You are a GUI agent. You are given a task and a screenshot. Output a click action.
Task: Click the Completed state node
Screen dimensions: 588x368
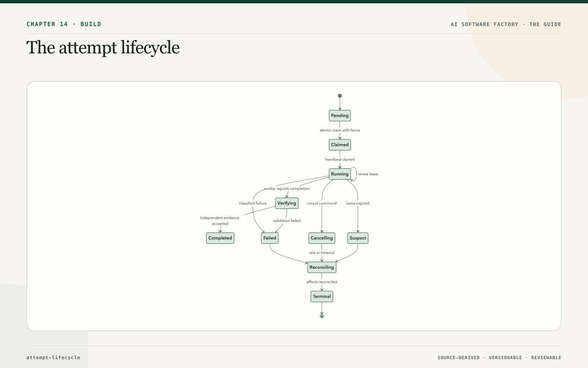[220, 238]
